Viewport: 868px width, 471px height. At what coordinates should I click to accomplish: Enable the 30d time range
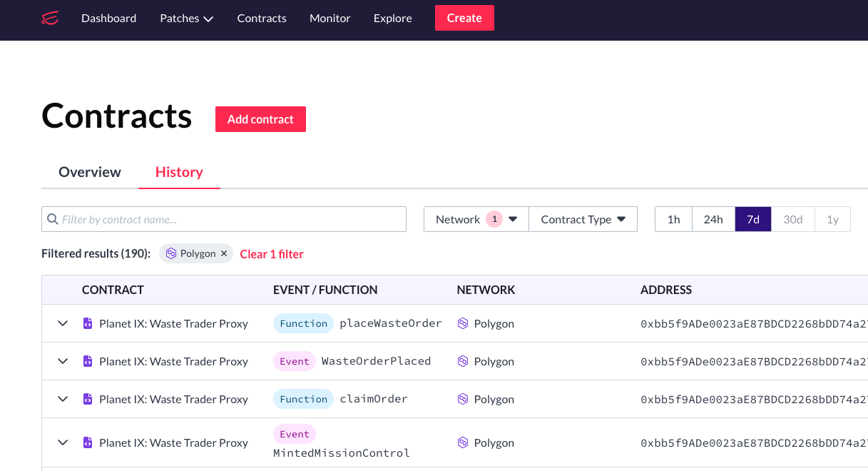coord(792,219)
